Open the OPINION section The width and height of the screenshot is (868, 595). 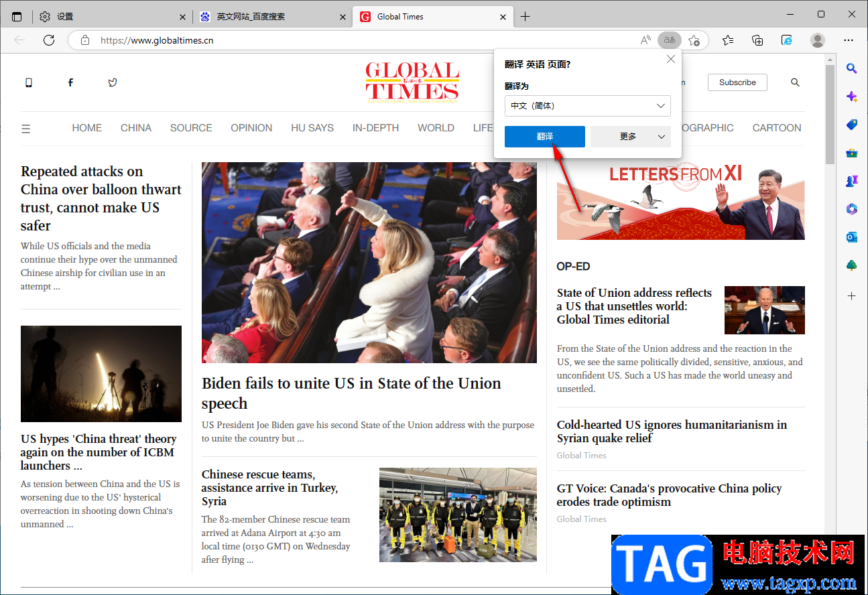(251, 128)
